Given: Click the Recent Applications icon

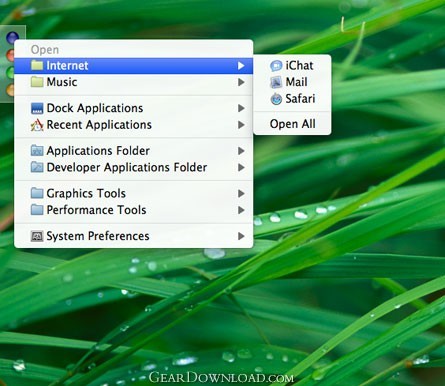Looking at the screenshot, I should pos(37,125).
